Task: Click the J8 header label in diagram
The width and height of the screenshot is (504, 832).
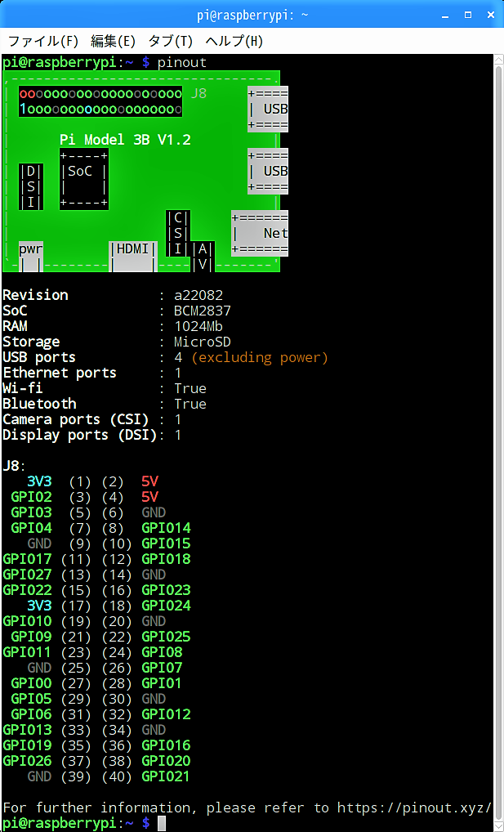Action: (x=199, y=94)
